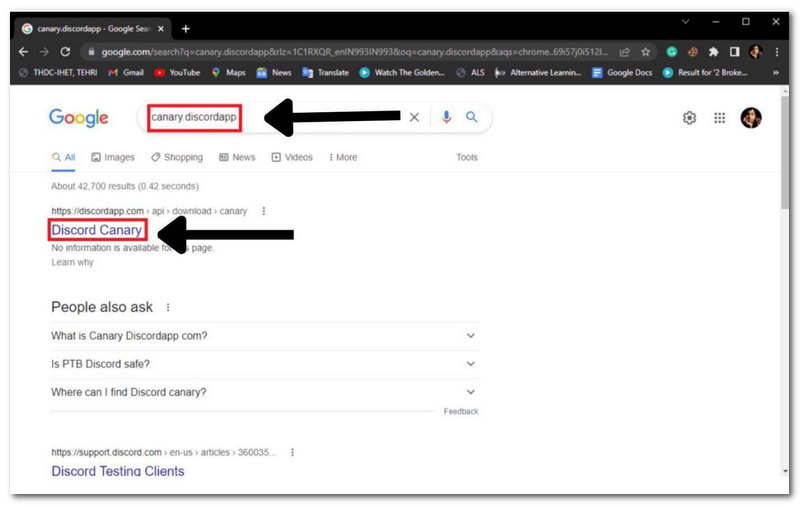Expand What is Canary Discordapp com?
The image size is (800, 505).
click(265, 336)
